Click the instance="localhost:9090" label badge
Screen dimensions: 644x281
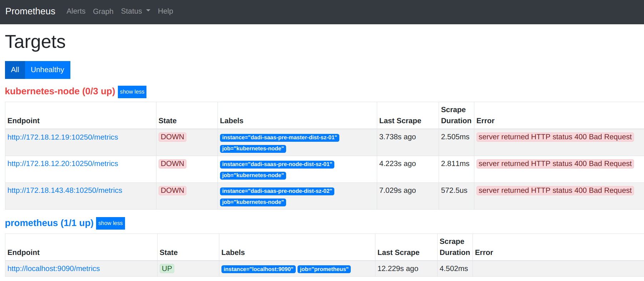point(258,269)
